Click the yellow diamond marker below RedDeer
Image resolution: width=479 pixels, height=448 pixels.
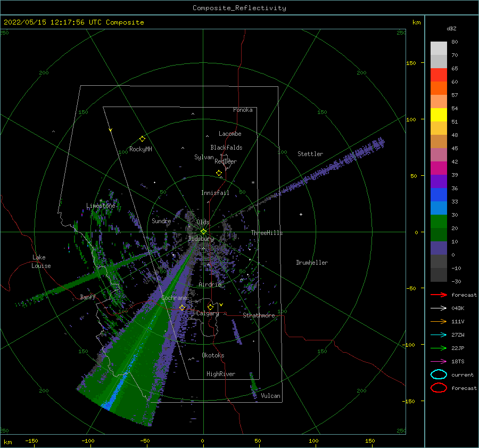(x=219, y=173)
